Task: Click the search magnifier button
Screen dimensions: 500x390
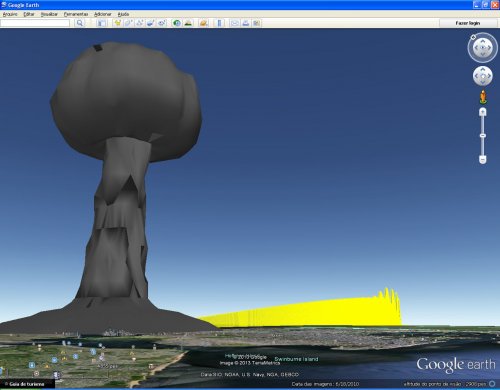Action: pos(79,23)
